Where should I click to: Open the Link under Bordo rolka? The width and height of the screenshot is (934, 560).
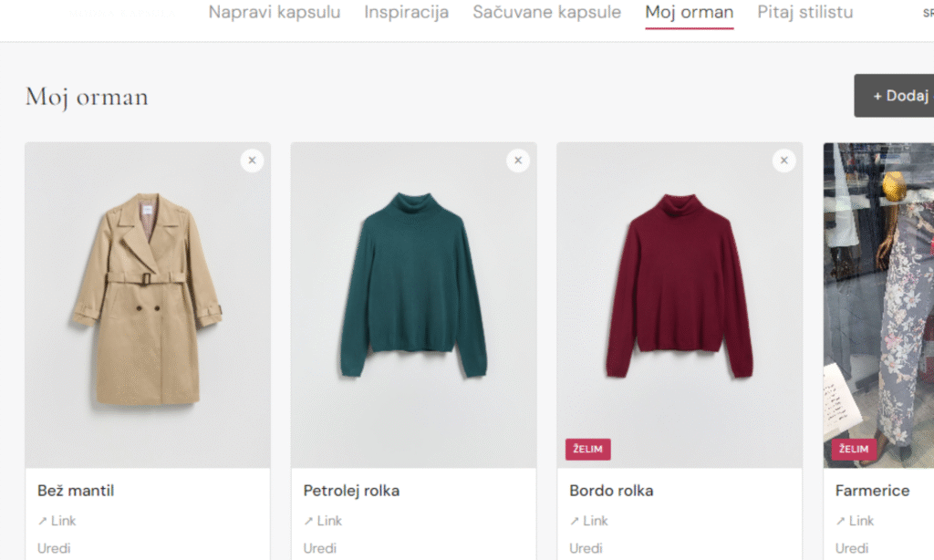[x=589, y=521]
